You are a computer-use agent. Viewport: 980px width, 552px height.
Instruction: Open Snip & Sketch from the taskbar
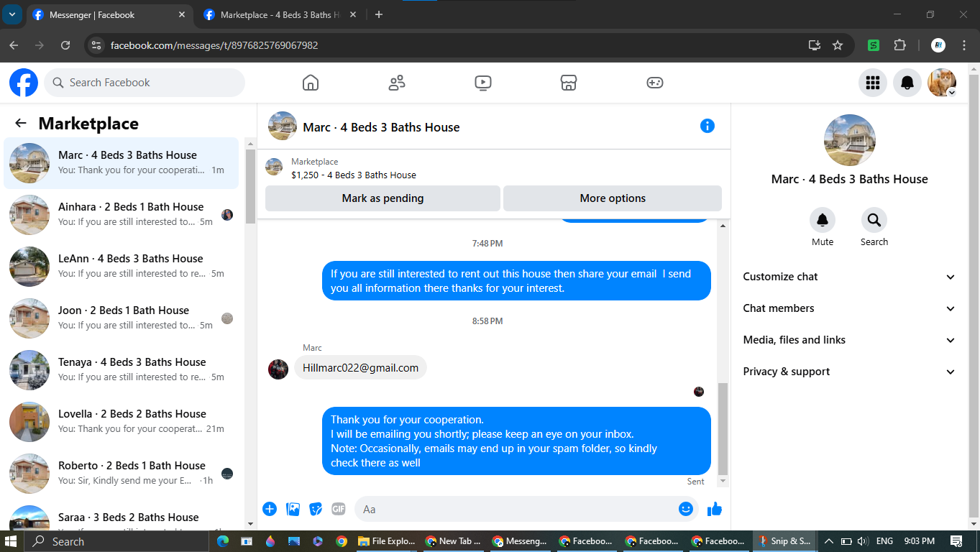tap(783, 541)
